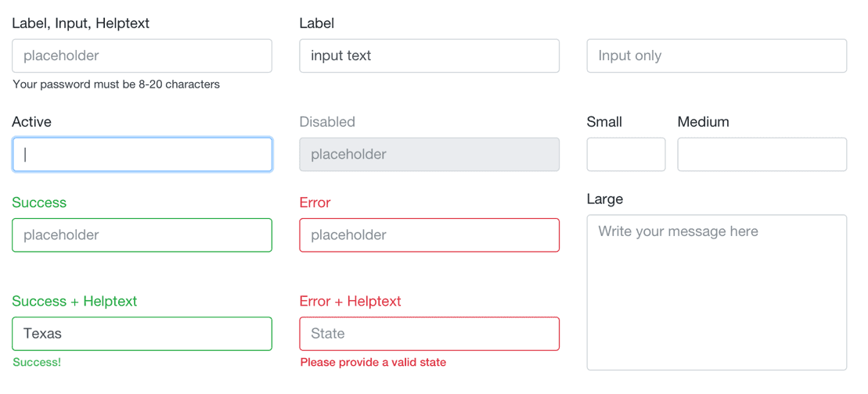This screenshot has height=394, width=868.
Task: Click the red 'State' input field
Action: tap(429, 334)
